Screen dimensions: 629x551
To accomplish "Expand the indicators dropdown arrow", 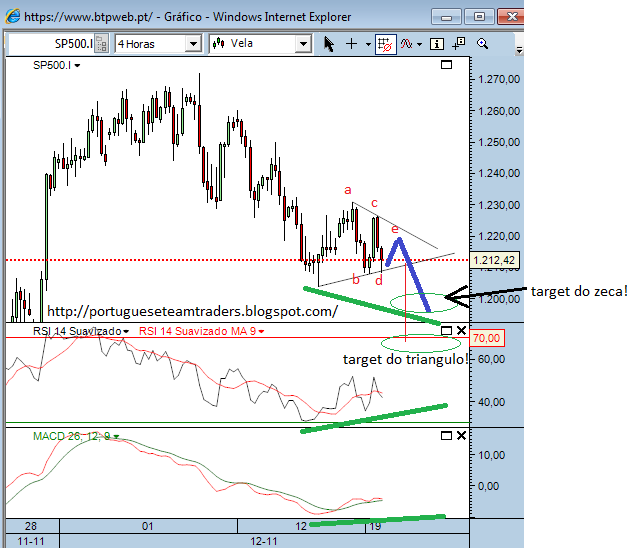I will point(419,44).
